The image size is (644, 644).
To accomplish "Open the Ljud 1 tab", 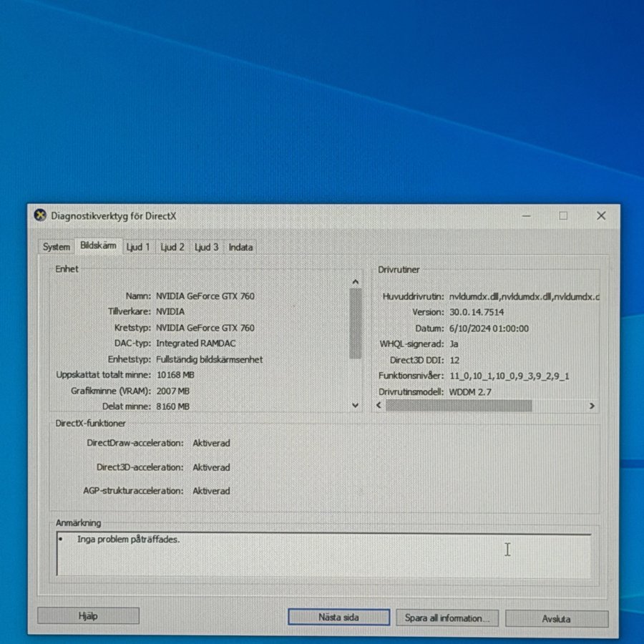I will [x=138, y=247].
